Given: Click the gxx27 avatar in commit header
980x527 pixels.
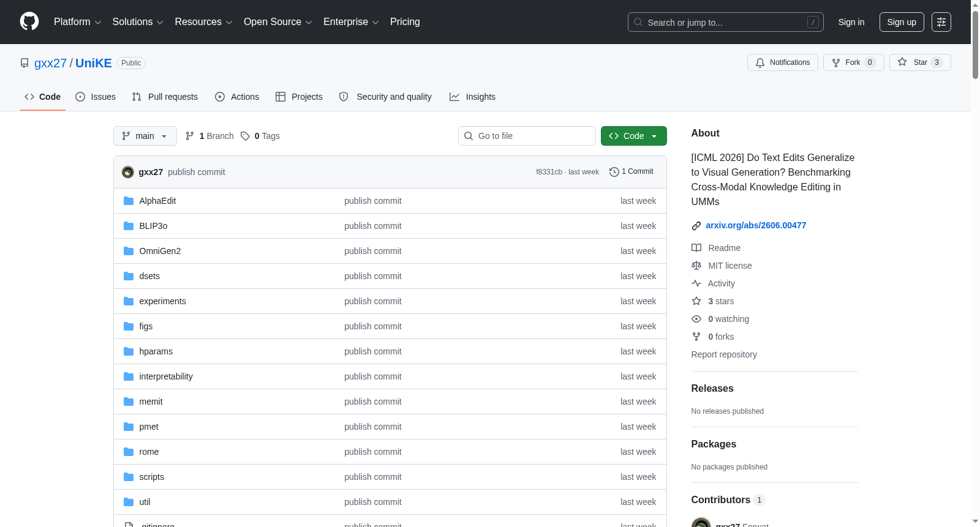Looking at the screenshot, I should coord(128,172).
